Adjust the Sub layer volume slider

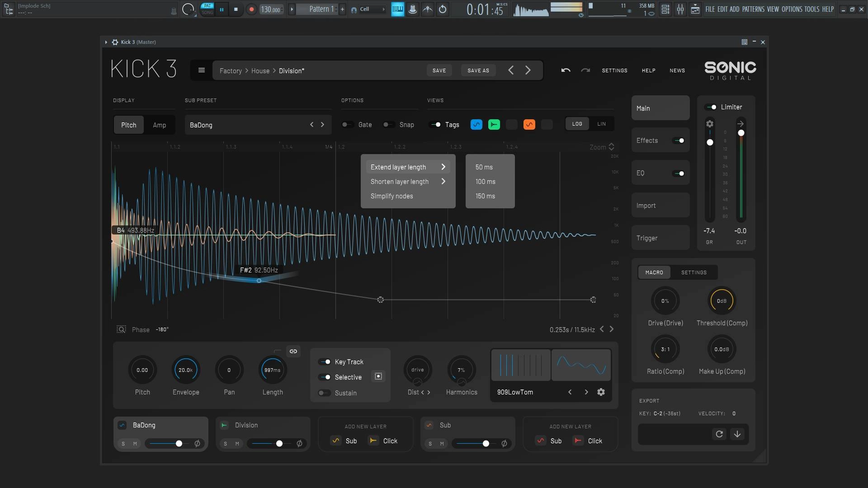tap(476, 443)
